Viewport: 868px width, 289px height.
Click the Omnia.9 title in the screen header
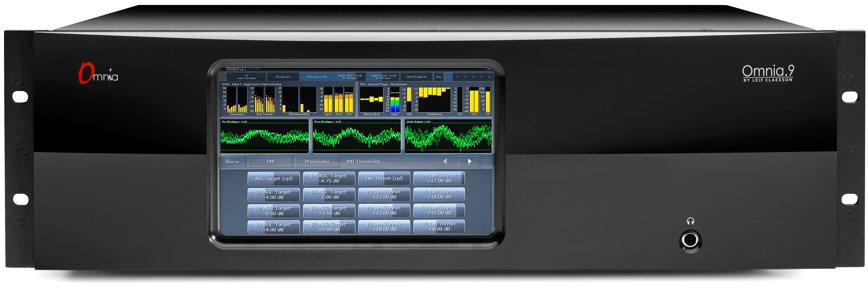(x=233, y=69)
